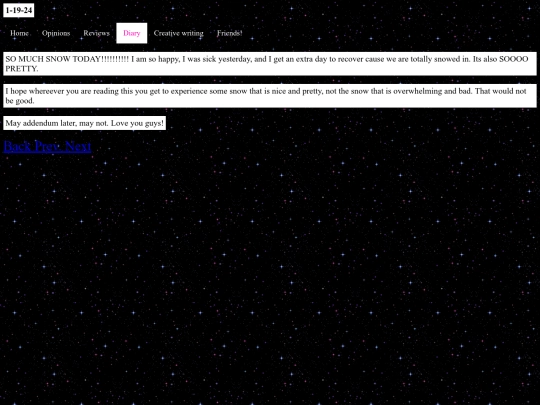Open the Reviews section
This screenshot has height=405, width=540.
pos(96,33)
